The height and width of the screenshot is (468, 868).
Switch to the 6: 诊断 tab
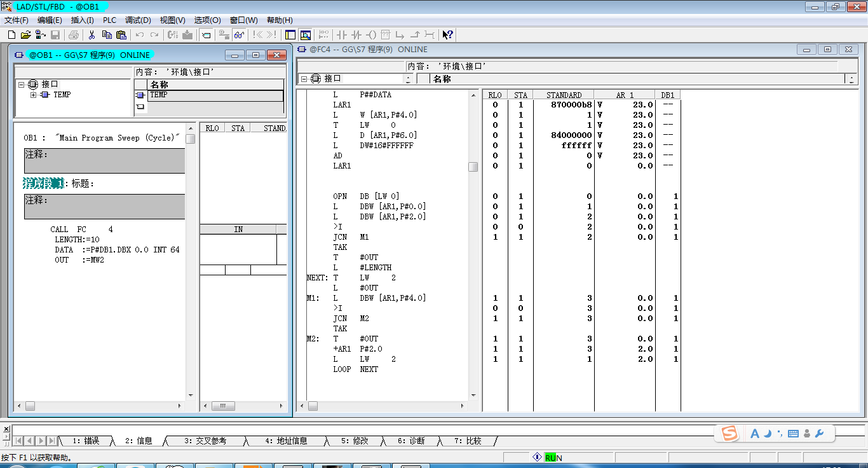410,441
